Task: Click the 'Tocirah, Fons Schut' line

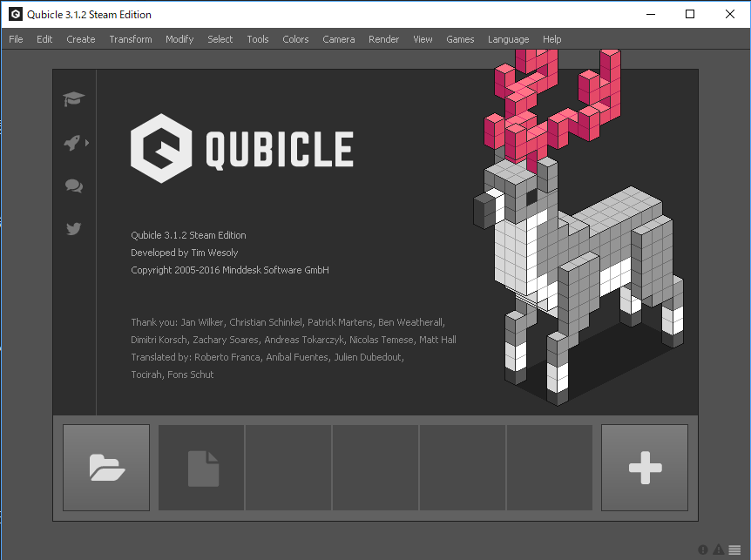Action: 172,374
